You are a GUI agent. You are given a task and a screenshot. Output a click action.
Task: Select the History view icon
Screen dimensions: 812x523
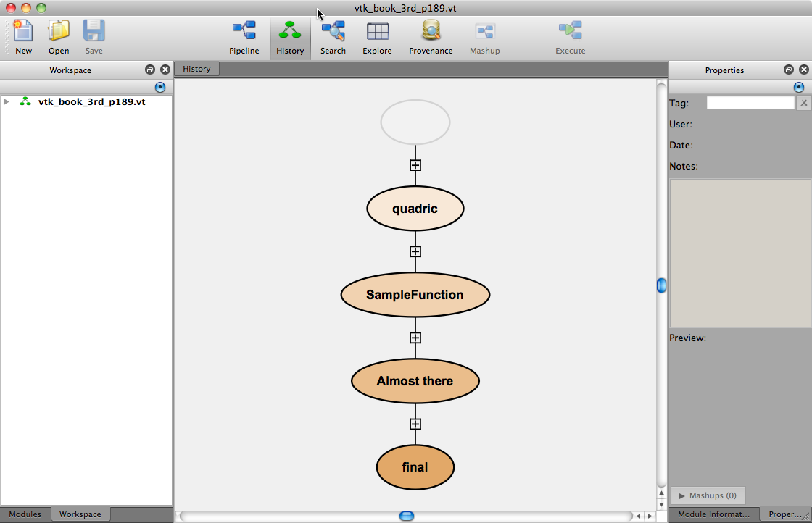click(290, 36)
